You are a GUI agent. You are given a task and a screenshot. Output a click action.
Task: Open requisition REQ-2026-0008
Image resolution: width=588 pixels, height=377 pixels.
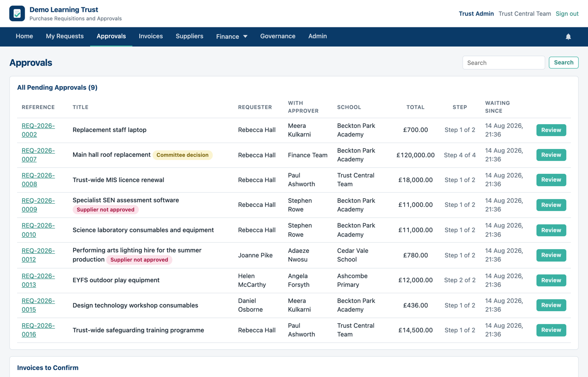click(38, 180)
